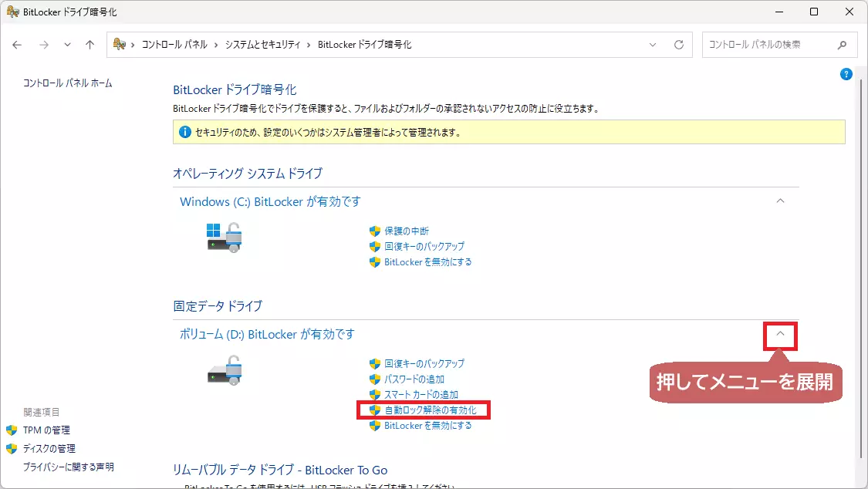The image size is (868, 489).
Task: Click the BitLocker icon in address bar
Action: pos(119,44)
